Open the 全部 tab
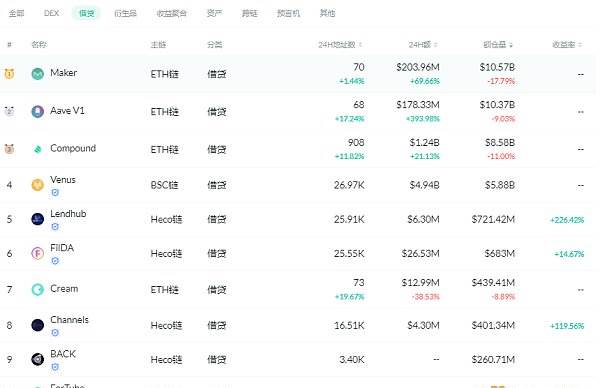 (x=16, y=13)
